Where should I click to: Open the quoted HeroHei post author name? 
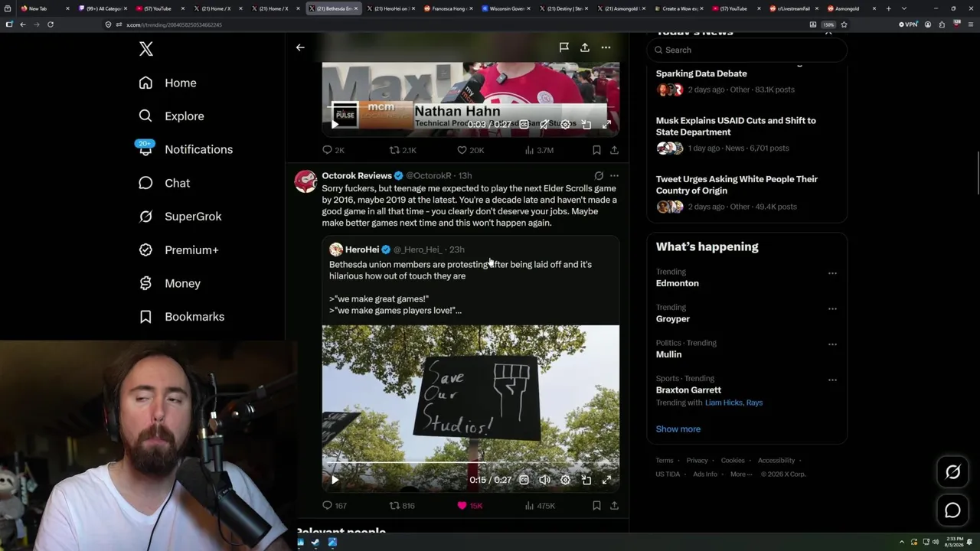(x=362, y=249)
